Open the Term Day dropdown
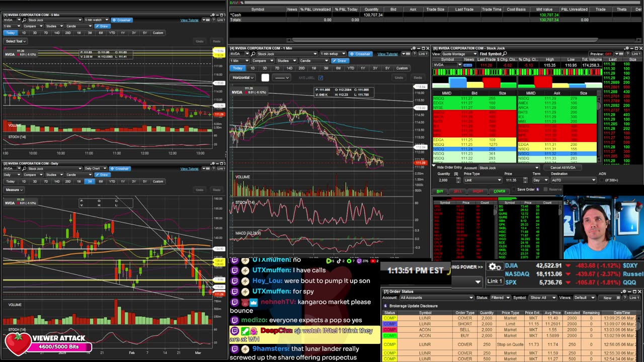This screenshot has width=644, height=362. 540,180
